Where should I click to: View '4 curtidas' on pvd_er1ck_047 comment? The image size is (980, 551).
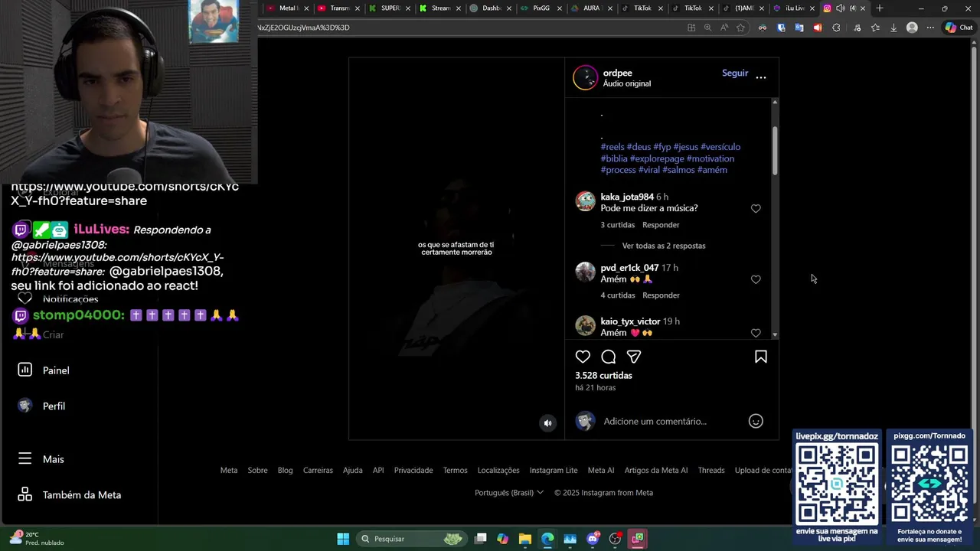click(617, 295)
